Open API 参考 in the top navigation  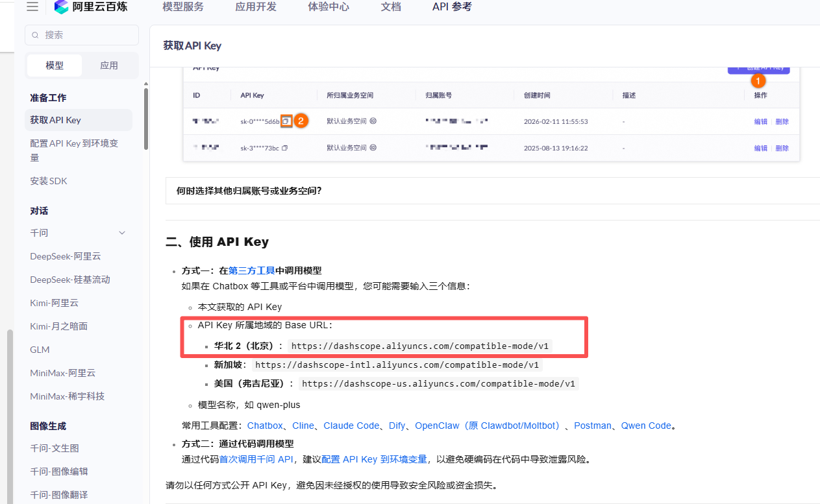coord(452,7)
